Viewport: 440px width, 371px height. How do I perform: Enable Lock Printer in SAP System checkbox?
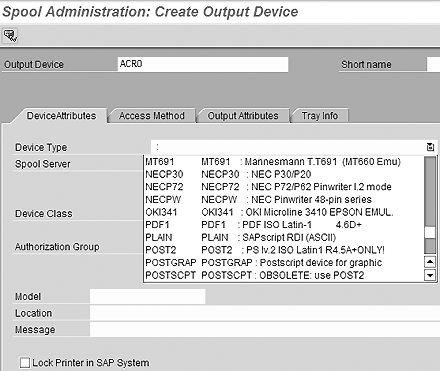pos(25,363)
